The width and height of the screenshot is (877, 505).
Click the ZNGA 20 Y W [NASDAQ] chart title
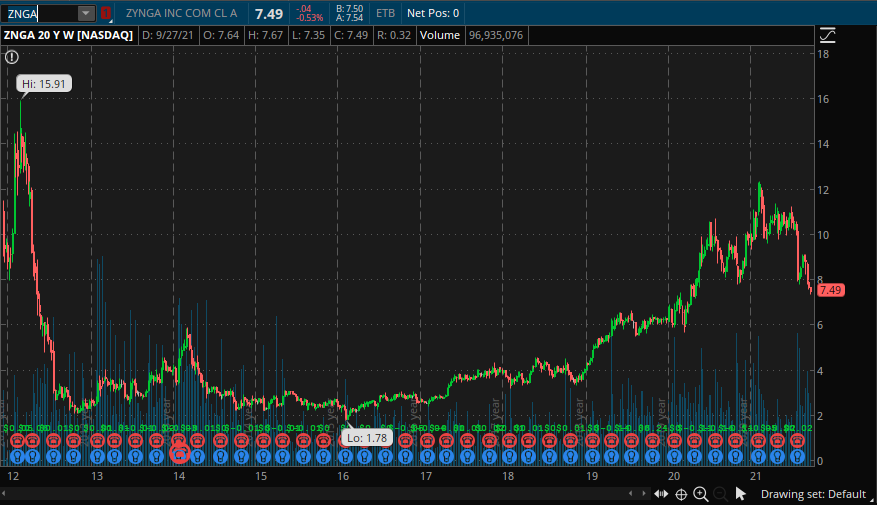pyautogui.click(x=68, y=35)
